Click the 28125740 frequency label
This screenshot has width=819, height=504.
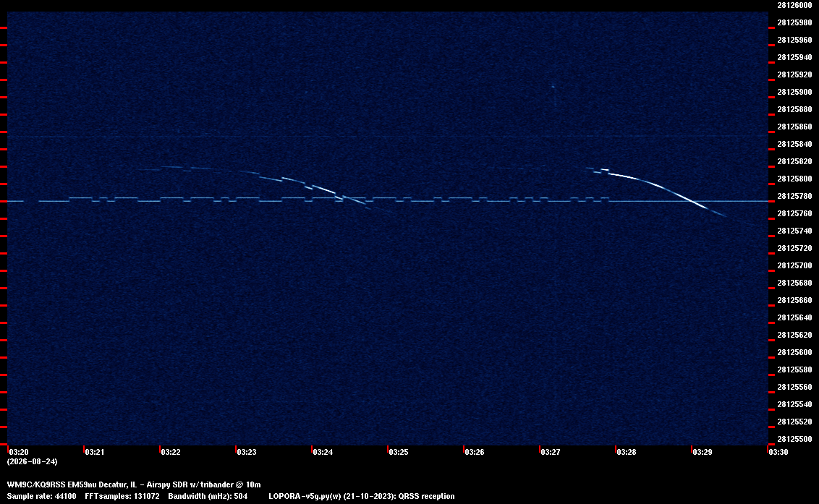point(794,231)
